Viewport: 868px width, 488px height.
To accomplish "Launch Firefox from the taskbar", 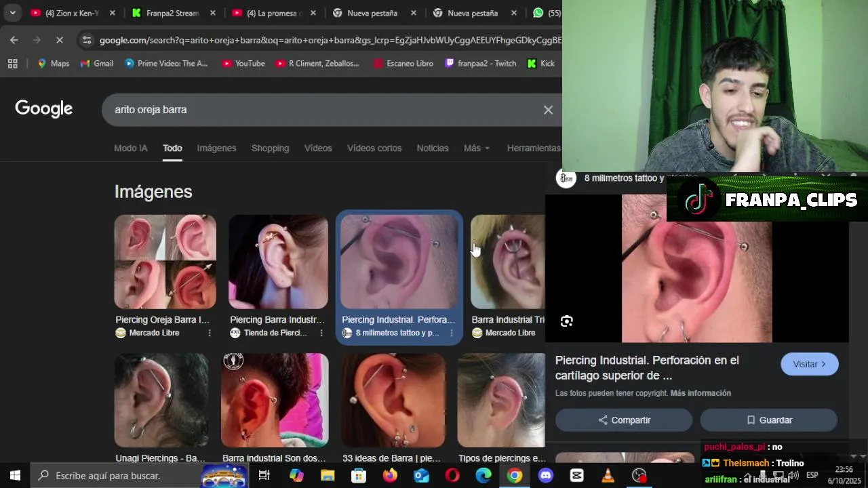I will (x=390, y=476).
